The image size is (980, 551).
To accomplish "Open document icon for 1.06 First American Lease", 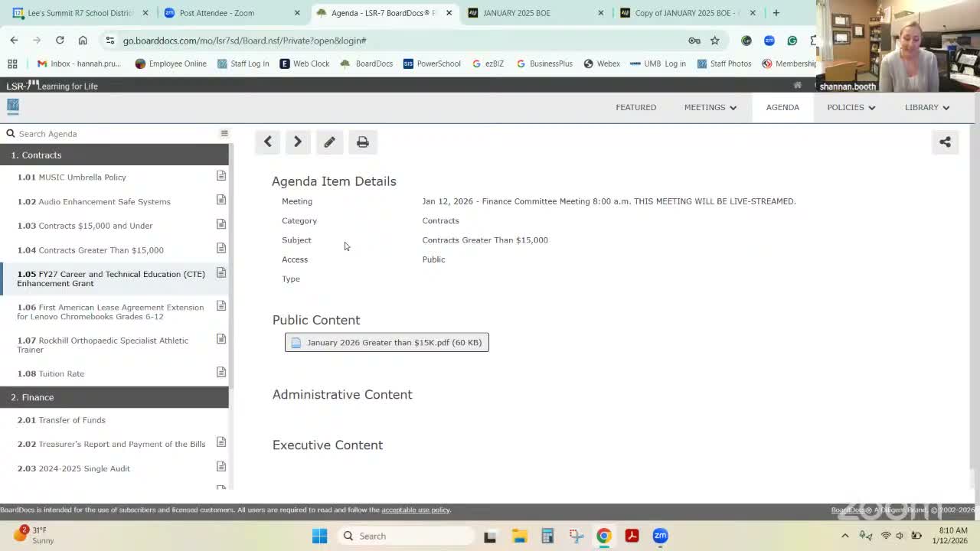I will (x=221, y=306).
